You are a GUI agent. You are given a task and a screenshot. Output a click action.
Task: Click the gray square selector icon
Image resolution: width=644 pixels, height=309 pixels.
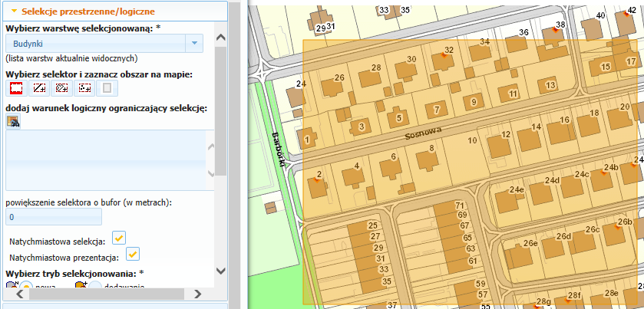tap(107, 88)
